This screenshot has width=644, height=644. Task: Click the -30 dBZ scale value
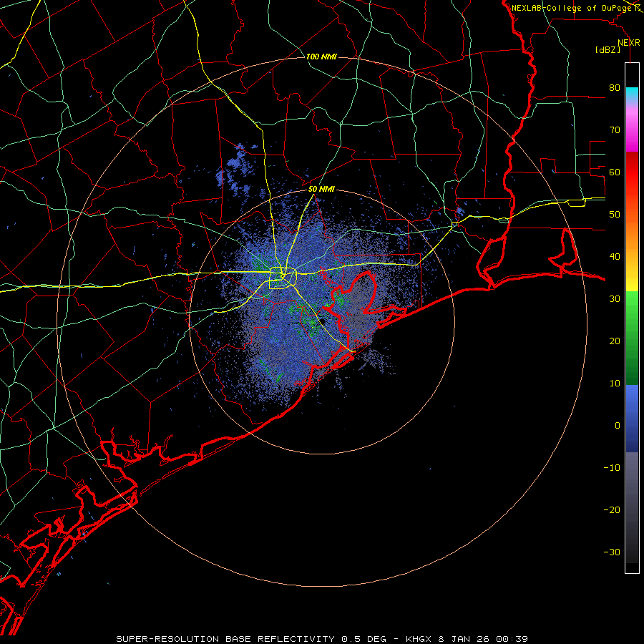[612, 552]
